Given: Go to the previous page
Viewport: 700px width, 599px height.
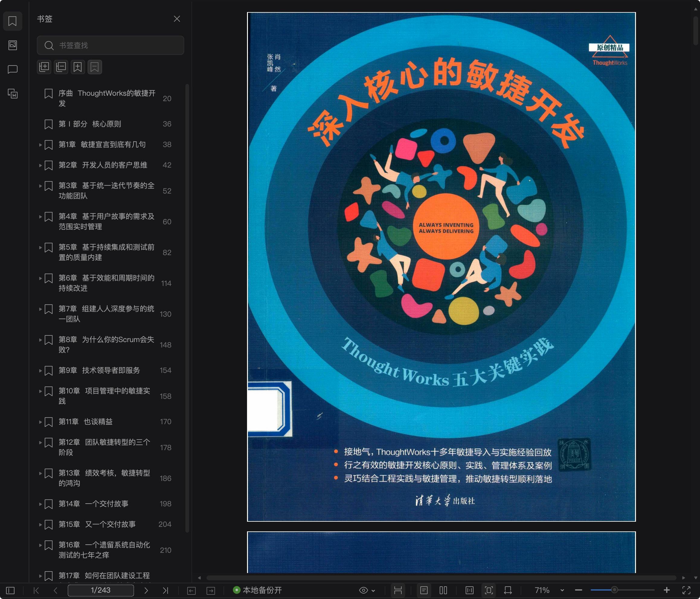Looking at the screenshot, I should tap(55, 590).
